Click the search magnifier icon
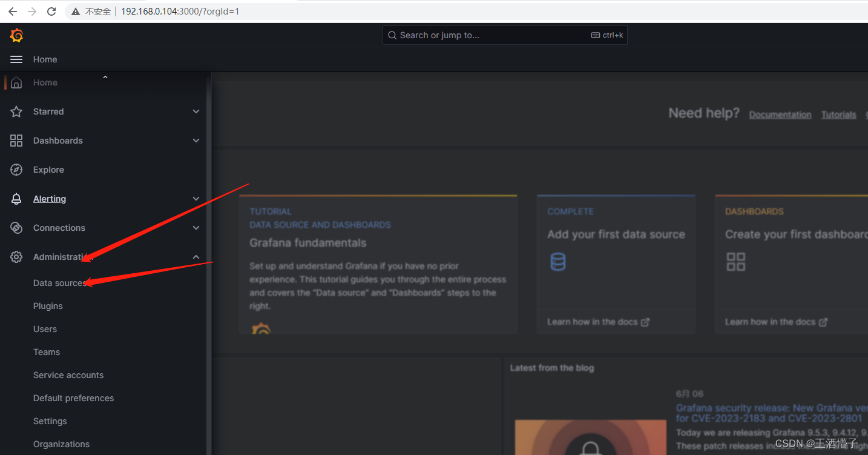The image size is (868, 455). pos(392,35)
